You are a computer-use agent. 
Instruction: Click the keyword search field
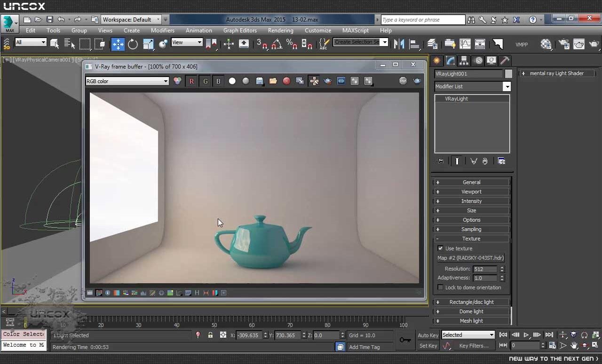(423, 20)
